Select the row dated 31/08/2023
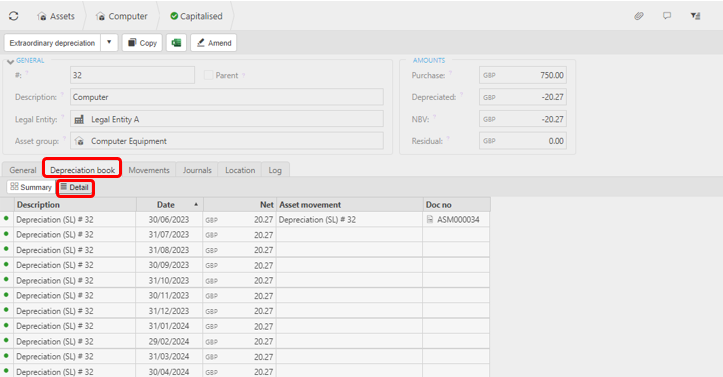 245,250
